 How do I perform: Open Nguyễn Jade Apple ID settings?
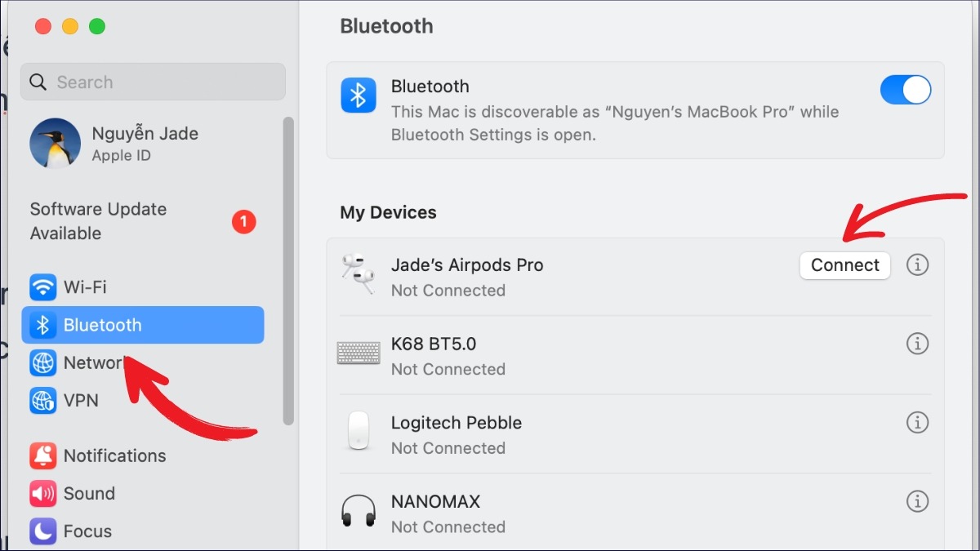pyautogui.click(x=143, y=144)
